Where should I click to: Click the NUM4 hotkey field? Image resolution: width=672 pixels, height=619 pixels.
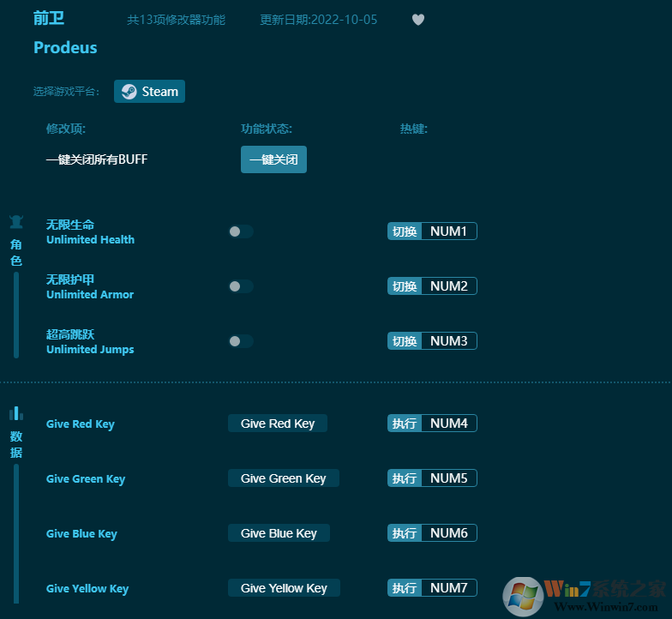click(449, 424)
